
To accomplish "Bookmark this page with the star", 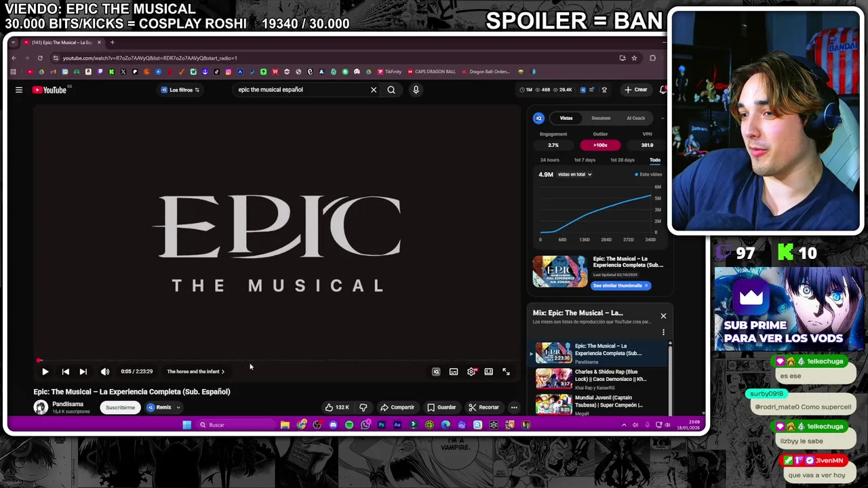I will [634, 58].
